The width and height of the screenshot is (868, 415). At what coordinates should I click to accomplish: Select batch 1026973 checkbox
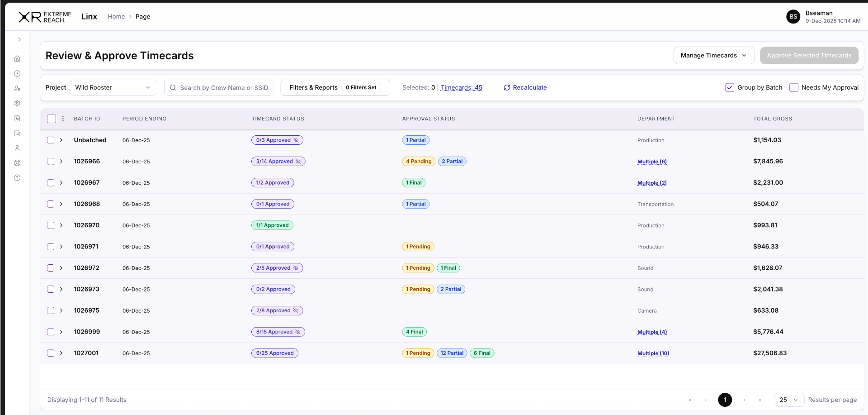pyautogui.click(x=51, y=289)
